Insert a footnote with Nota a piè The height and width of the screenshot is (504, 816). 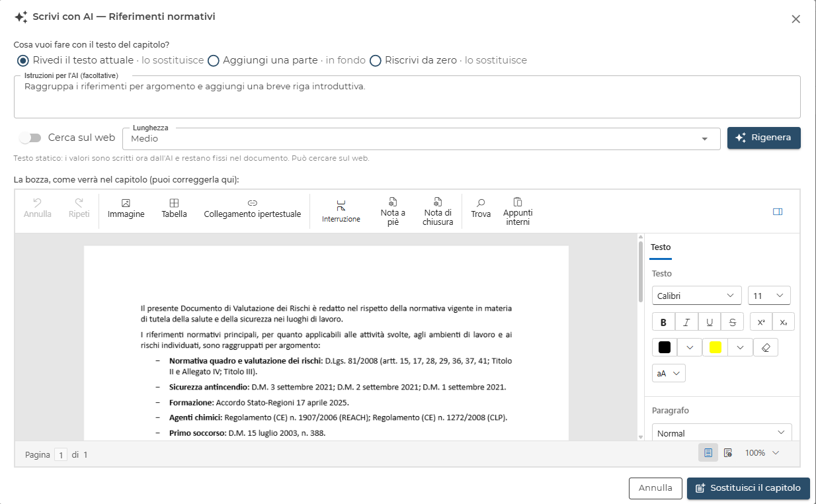[x=393, y=212]
